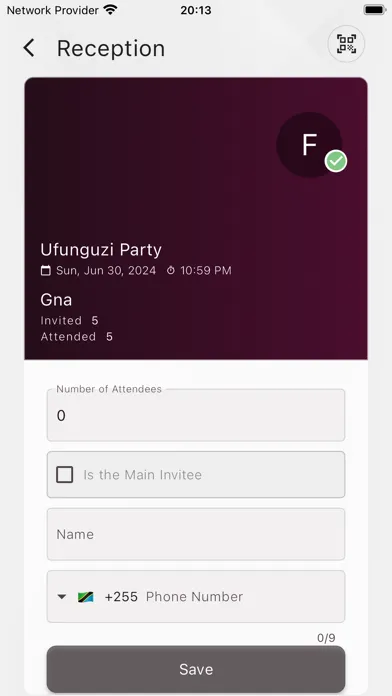This screenshot has height=696, width=392.
Task: Tap the Is the Main Invitee label
Action: point(143,475)
